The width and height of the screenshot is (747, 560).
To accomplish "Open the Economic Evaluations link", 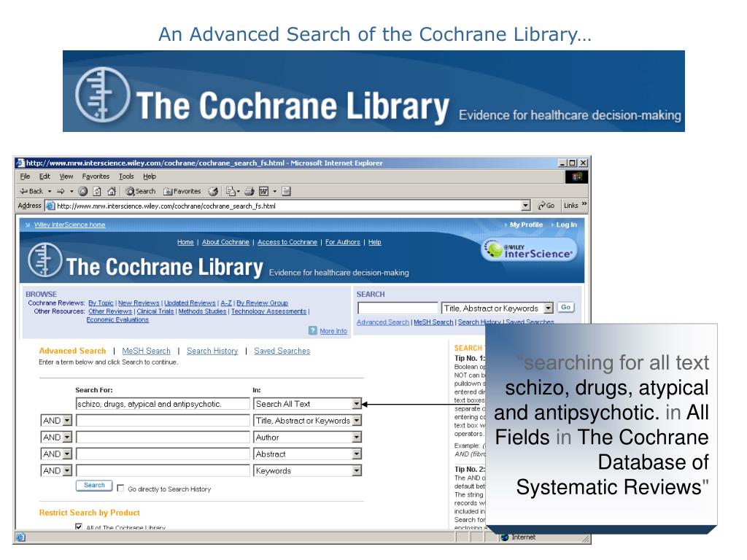I will point(117,319).
